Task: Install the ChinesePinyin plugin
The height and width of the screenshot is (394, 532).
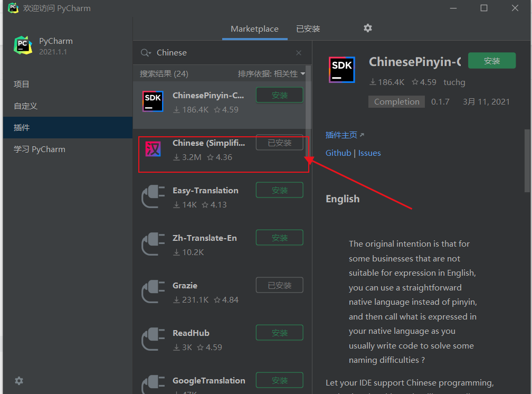Action: click(491, 60)
